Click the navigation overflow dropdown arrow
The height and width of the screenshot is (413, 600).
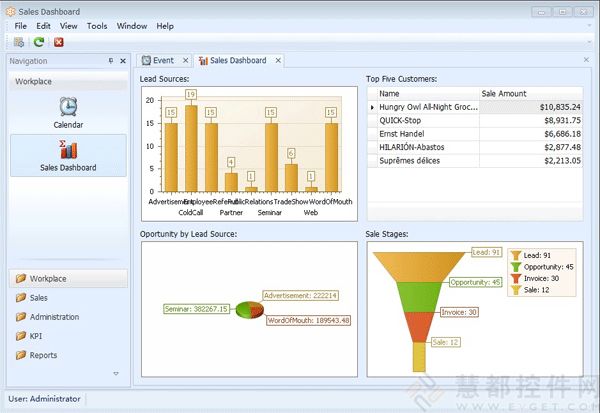pos(116,374)
